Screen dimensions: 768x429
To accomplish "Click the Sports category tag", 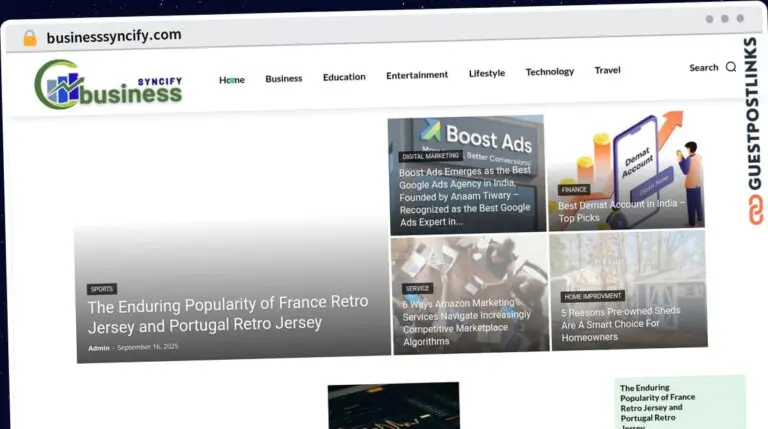I will [101, 289].
